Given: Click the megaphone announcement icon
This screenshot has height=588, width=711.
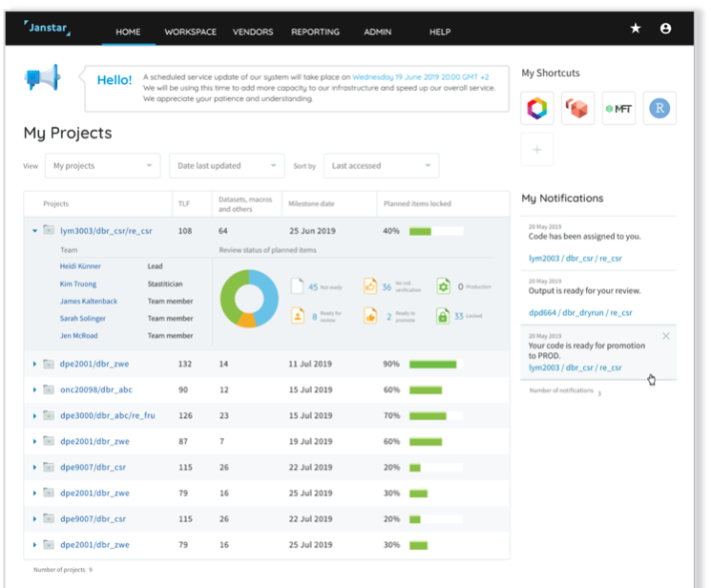Looking at the screenshot, I should [x=42, y=77].
